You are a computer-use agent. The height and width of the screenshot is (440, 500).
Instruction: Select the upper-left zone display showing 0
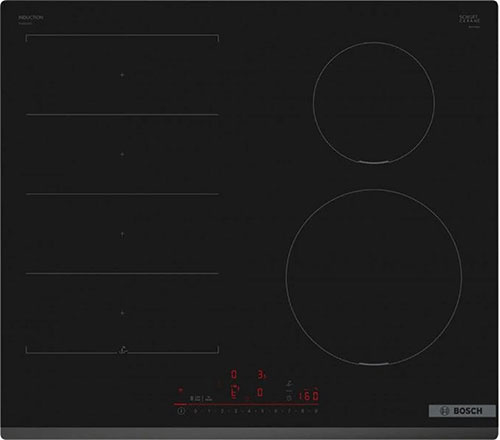[x=234, y=374]
